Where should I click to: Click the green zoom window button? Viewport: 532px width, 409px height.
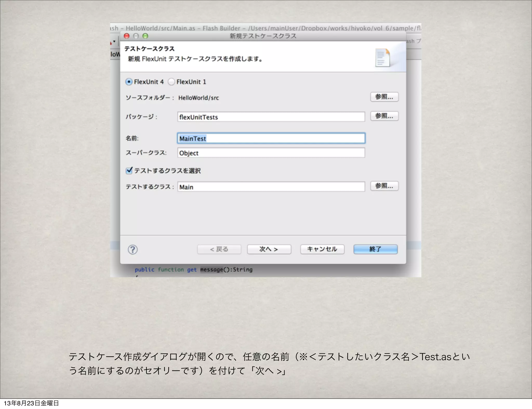coord(145,36)
